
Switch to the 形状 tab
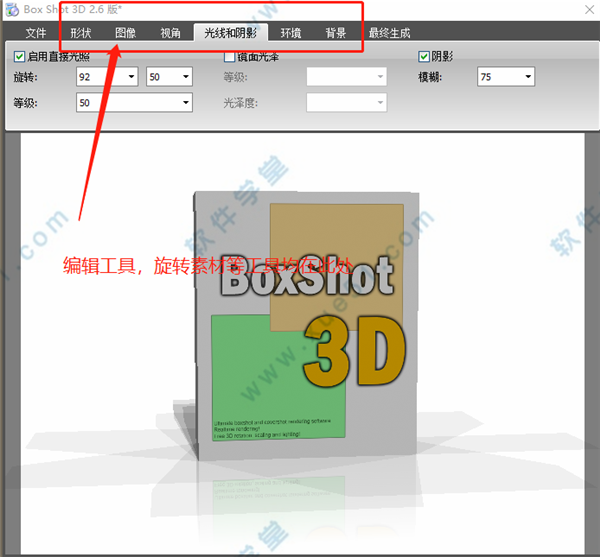pyautogui.click(x=81, y=33)
